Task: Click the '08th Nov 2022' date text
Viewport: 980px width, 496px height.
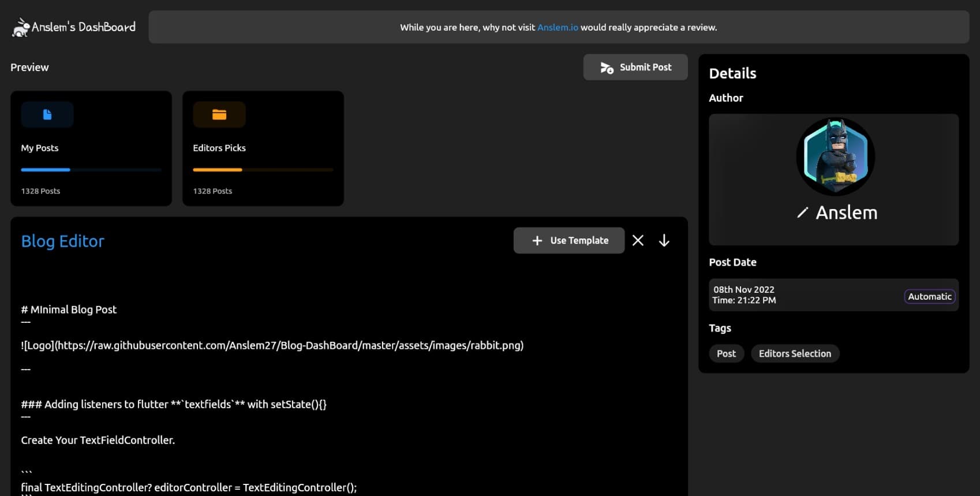Action: click(744, 289)
